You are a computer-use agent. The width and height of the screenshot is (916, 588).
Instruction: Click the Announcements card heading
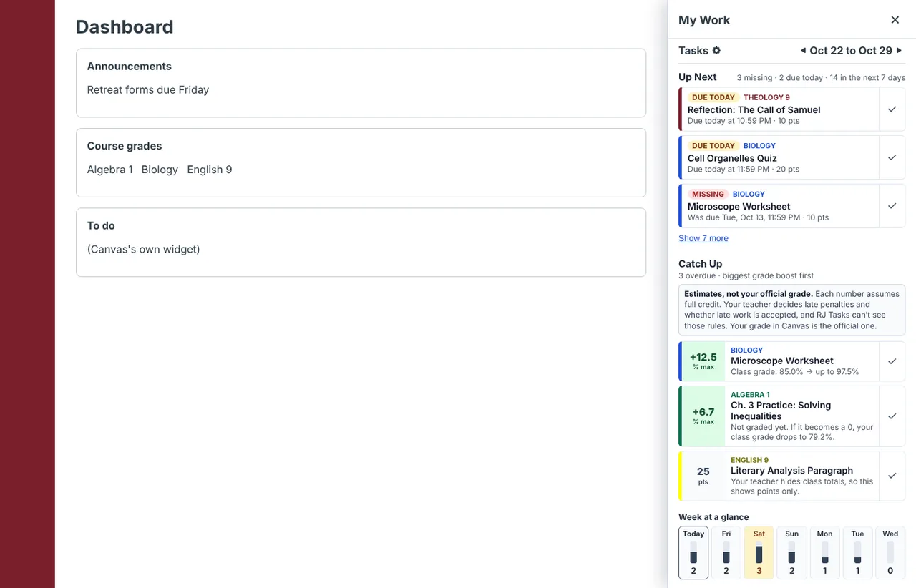coord(130,67)
